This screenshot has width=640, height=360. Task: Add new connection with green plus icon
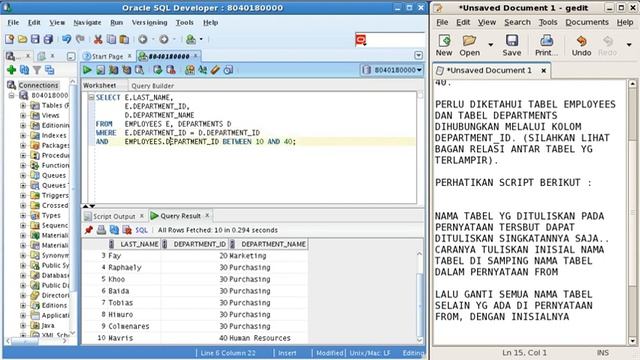pyautogui.click(x=11, y=70)
